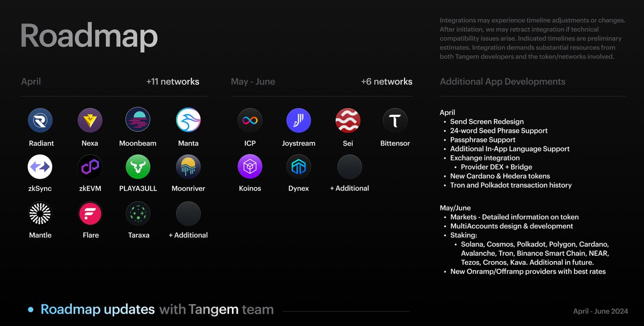The image size is (644, 326).
Task: Click 'MultiAccounts design & development' item
Action: point(511,226)
